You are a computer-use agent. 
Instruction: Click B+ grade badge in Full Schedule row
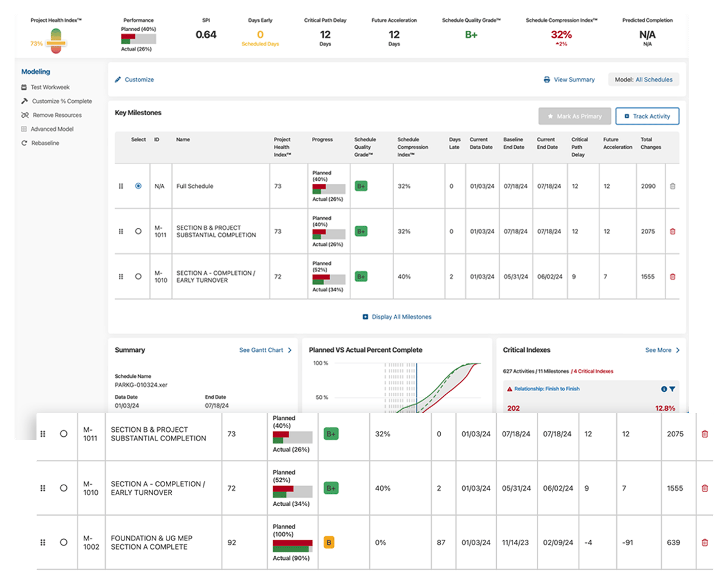tap(361, 186)
